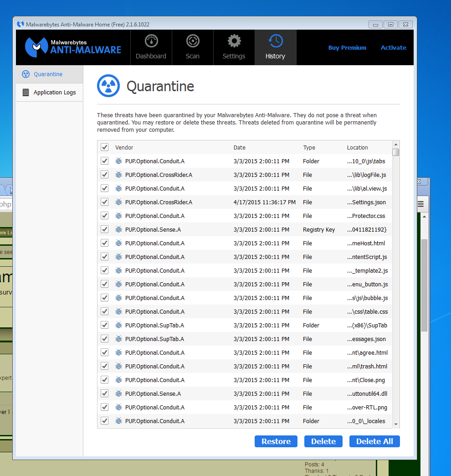Viewport: 451px width, 476px height.
Task: Uncheck the ...(x86)\SupTab row checkbox
Action: pos(105,325)
